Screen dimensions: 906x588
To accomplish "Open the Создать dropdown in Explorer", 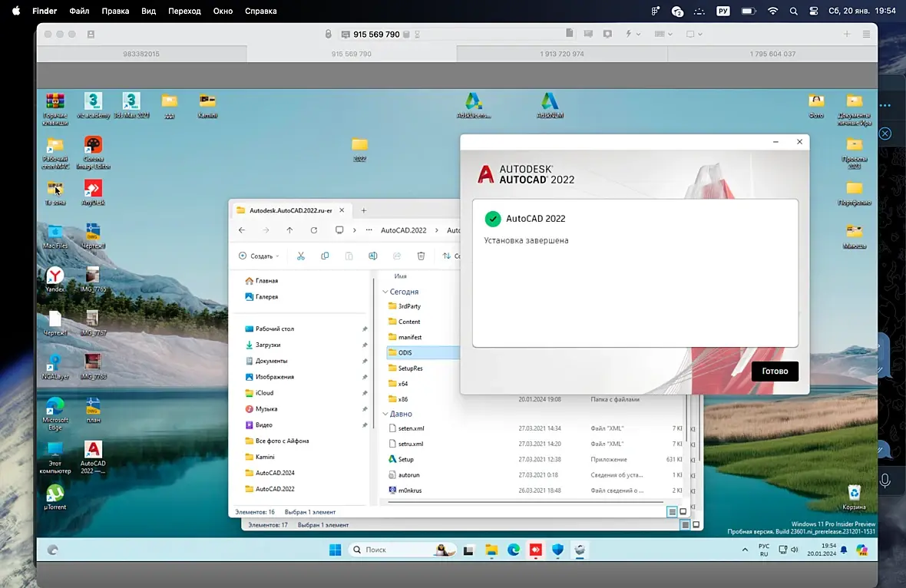I will [x=259, y=256].
